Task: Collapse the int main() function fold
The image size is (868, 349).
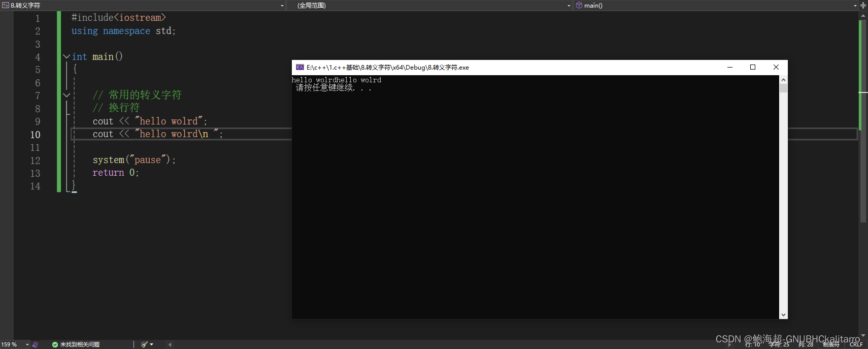Action: click(66, 56)
